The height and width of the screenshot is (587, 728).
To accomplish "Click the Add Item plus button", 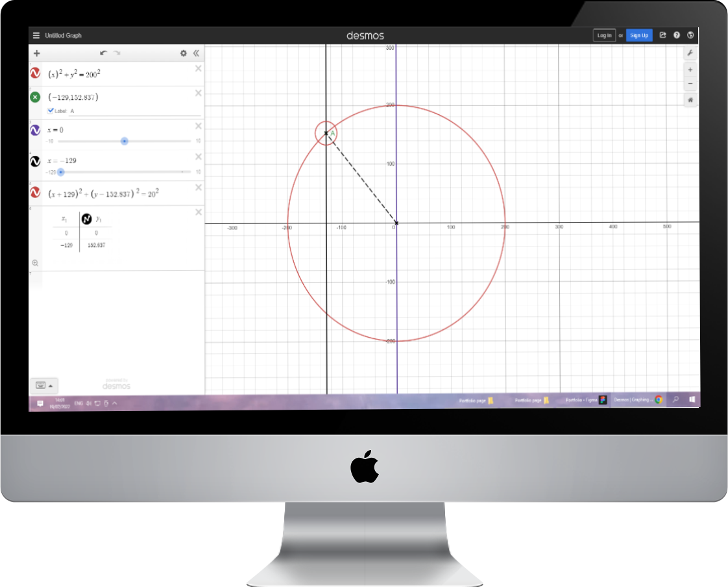I will pos(36,53).
